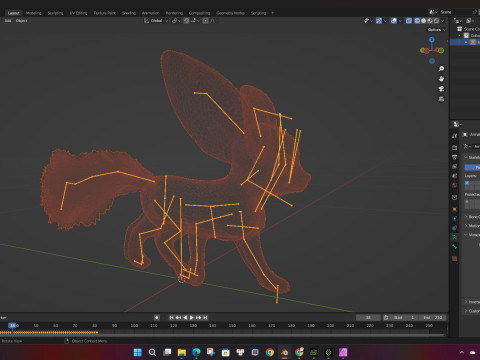The width and height of the screenshot is (480, 360).
Task: Open the Add menu in viewport header
Action: (x=8, y=21)
